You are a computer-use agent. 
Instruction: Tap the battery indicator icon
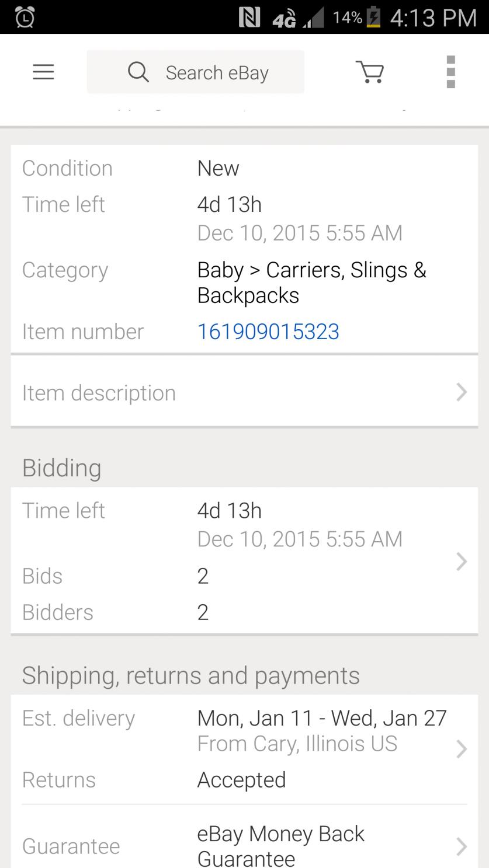(372, 18)
